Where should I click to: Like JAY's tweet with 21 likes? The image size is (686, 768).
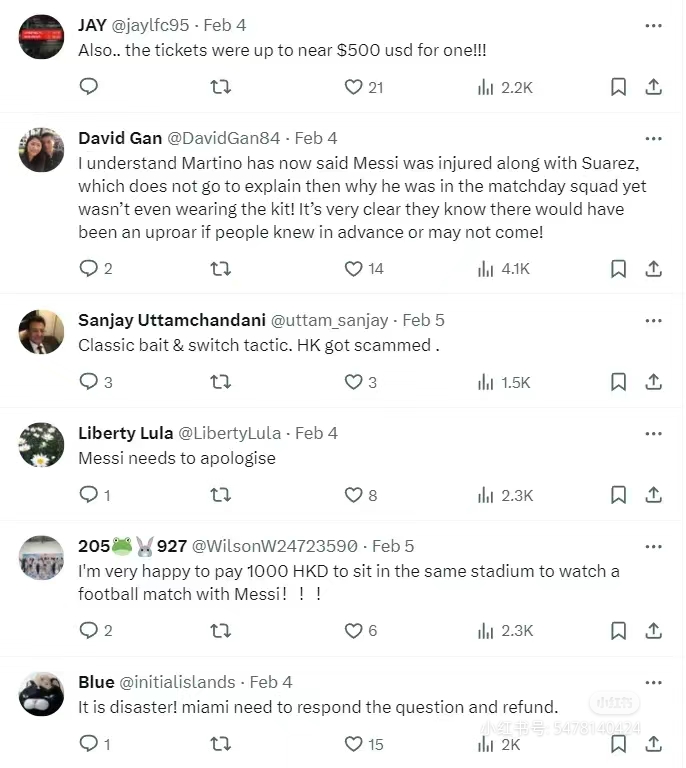[x=353, y=87]
